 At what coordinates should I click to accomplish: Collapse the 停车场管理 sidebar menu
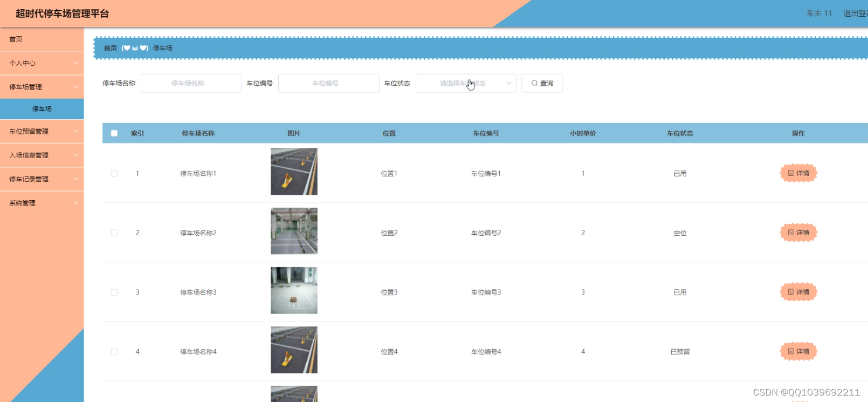pyautogui.click(x=42, y=87)
